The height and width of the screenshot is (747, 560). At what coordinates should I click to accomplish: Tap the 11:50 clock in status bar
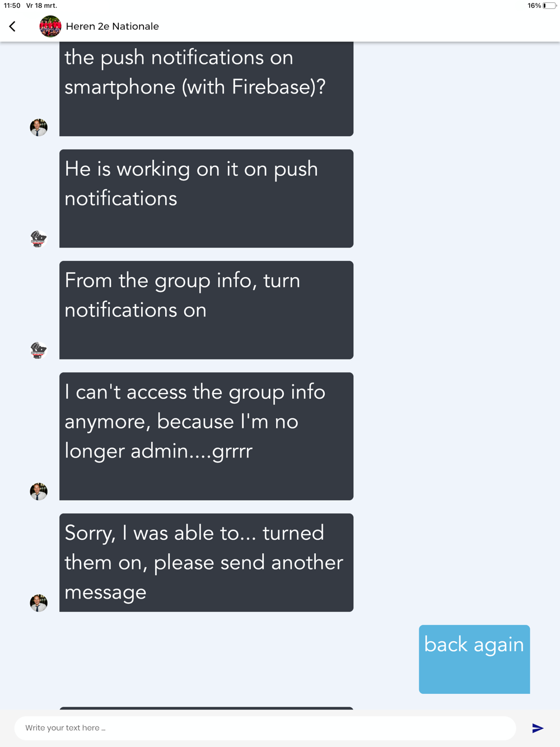point(12,6)
